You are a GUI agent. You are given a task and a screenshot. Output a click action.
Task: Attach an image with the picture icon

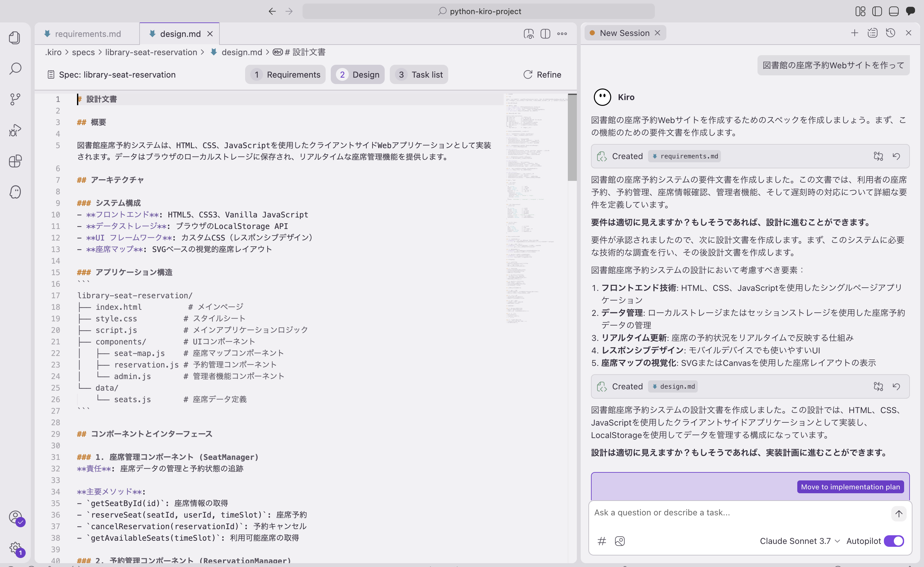pos(620,541)
